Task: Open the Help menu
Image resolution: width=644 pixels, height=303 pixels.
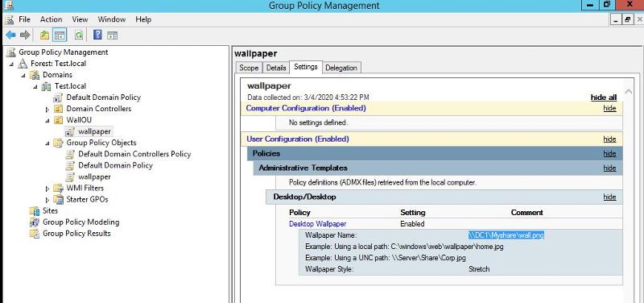Action: [x=143, y=19]
